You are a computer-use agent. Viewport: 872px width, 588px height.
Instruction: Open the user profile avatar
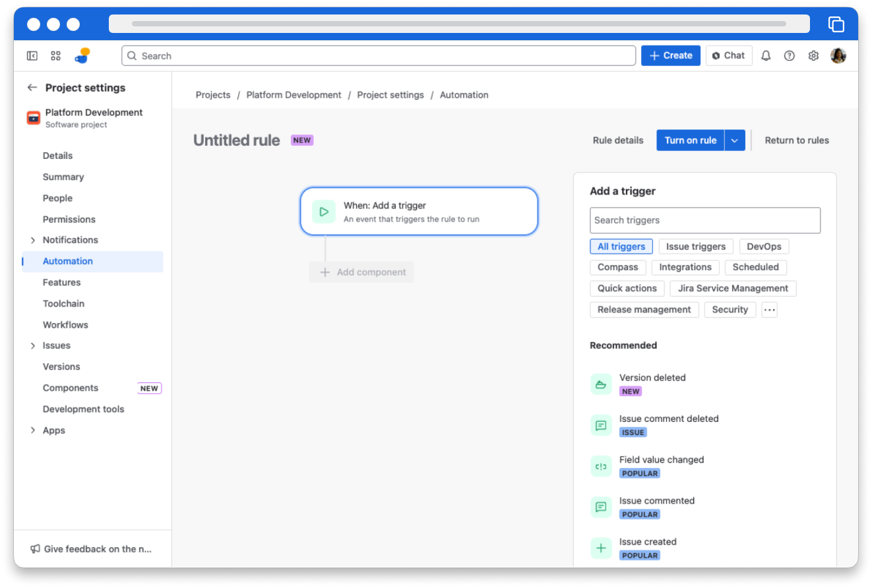pos(838,56)
